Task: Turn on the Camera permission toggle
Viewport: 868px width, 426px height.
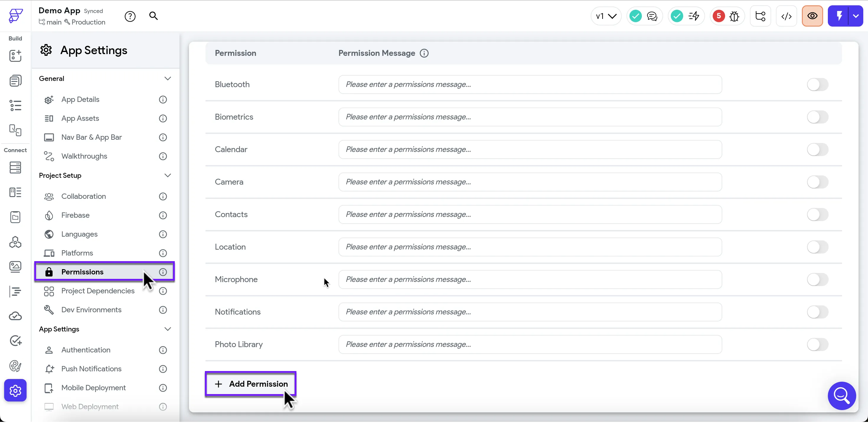Action: pos(817,182)
